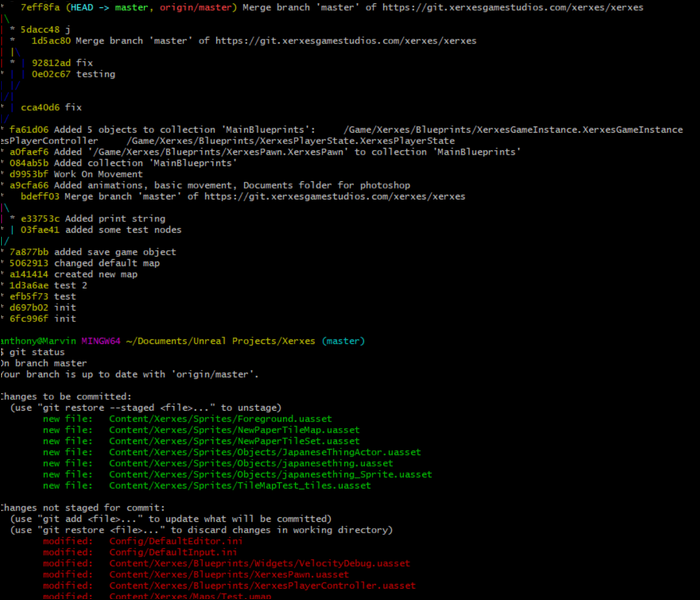
Task: Click commit 6fc996f init
Action: 42,319
